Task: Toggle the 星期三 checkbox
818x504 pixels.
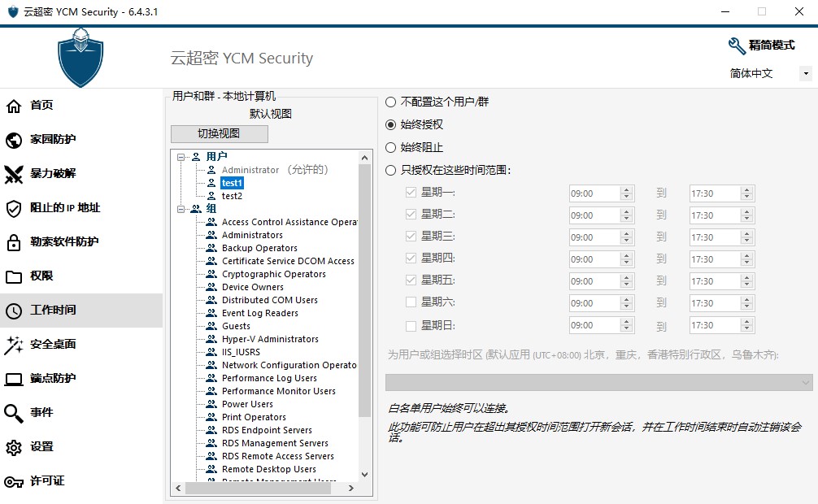Action: point(411,237)
